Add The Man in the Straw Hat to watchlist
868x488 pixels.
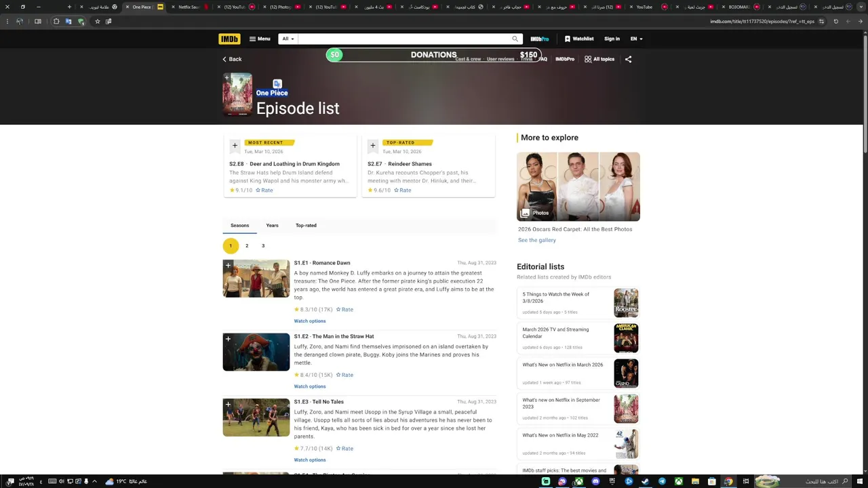pos(228,339)
